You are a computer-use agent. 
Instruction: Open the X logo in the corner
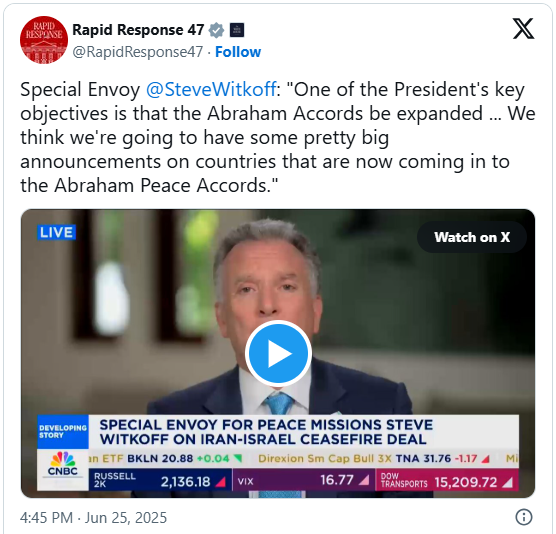pos(523,29)
